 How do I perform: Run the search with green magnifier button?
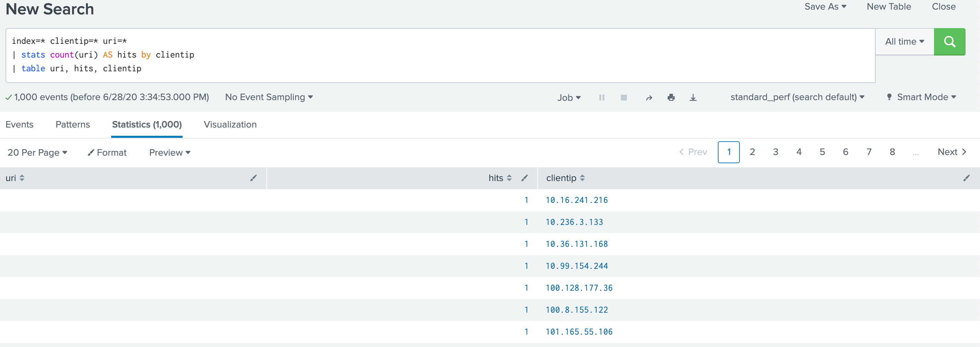[949, 41]
